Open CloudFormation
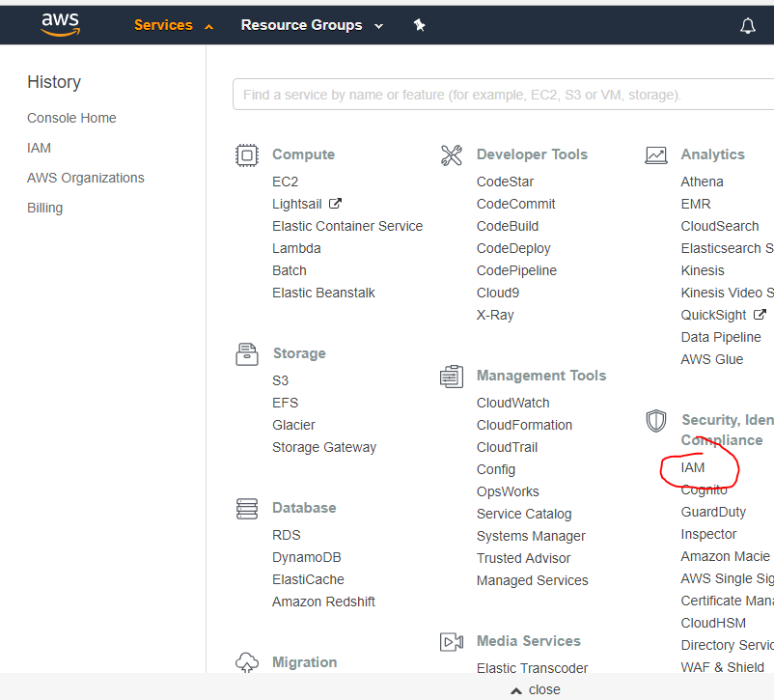Screen dimensions: 774x700 [x=524, y=426]
